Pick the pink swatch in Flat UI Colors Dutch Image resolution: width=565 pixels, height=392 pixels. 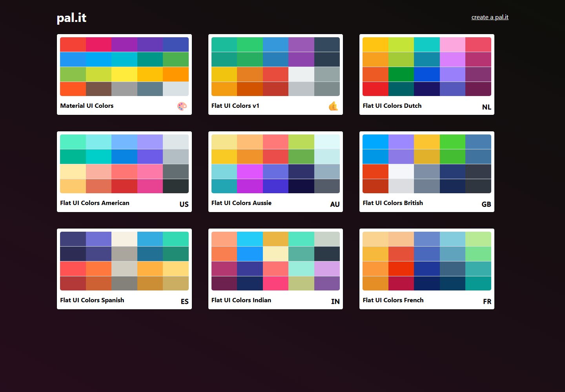(x=452, y=44)
